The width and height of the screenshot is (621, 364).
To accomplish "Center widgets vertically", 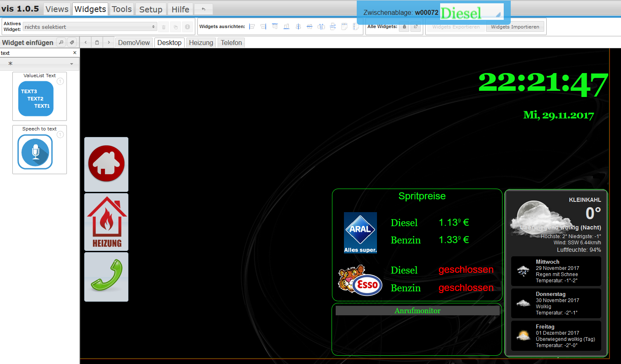I will tap(310, 26).
